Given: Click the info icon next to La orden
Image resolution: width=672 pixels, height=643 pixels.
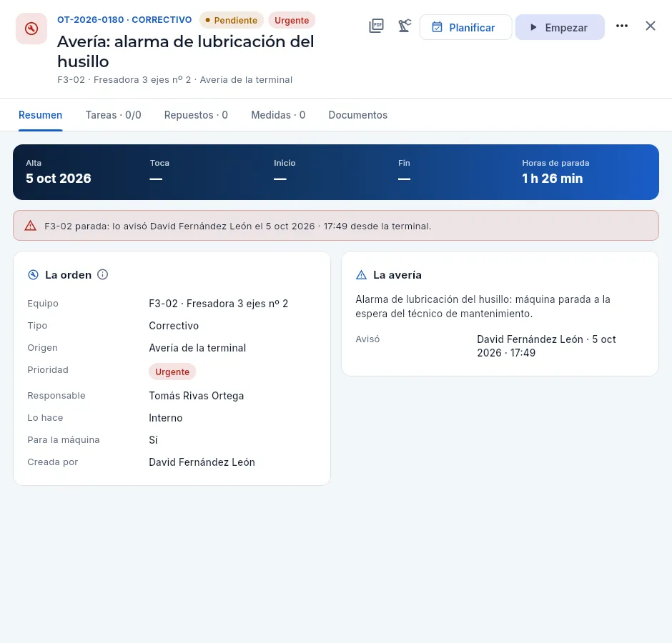Looking at the screenshot, I should point(102,274).
